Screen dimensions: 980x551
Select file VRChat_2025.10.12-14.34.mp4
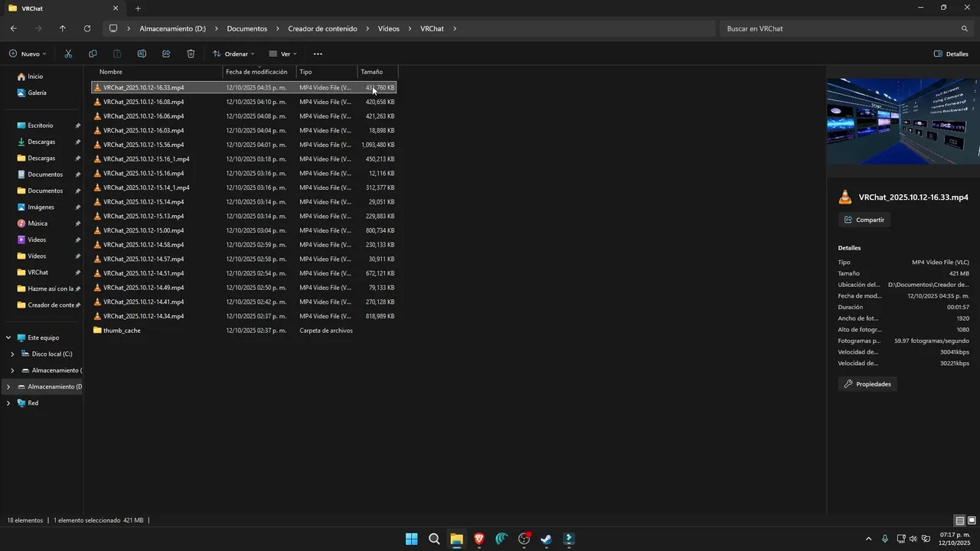(x=243, y=316)
